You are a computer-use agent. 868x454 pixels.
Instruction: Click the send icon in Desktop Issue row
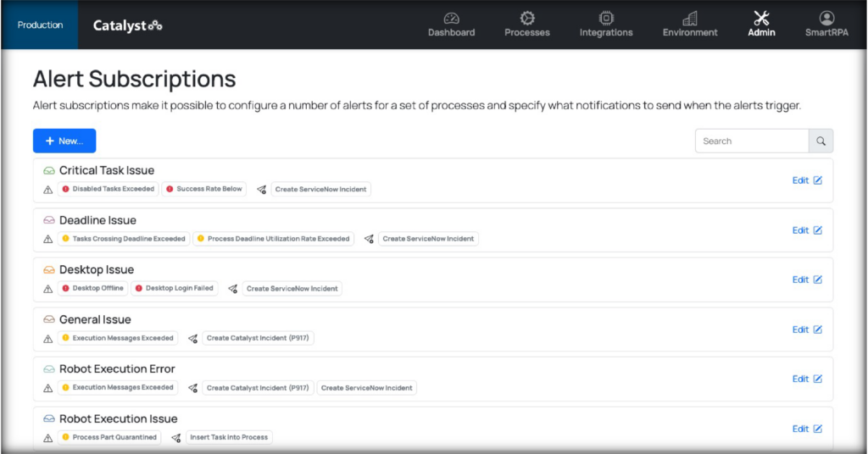click(x=233, y=289)
